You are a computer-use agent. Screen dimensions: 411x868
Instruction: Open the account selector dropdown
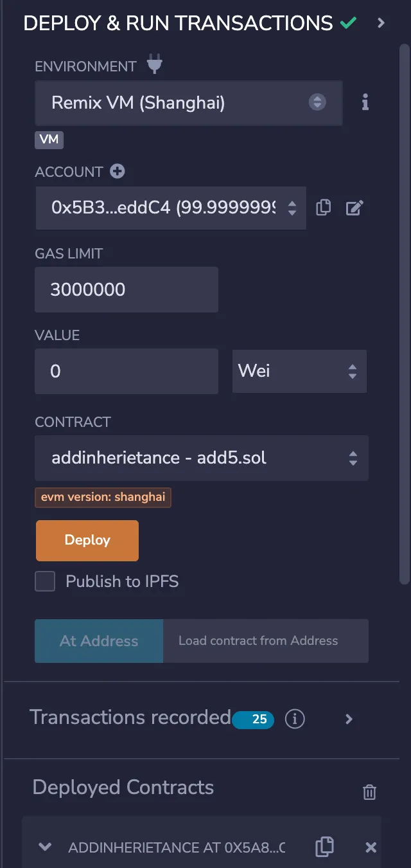point(171,208)
